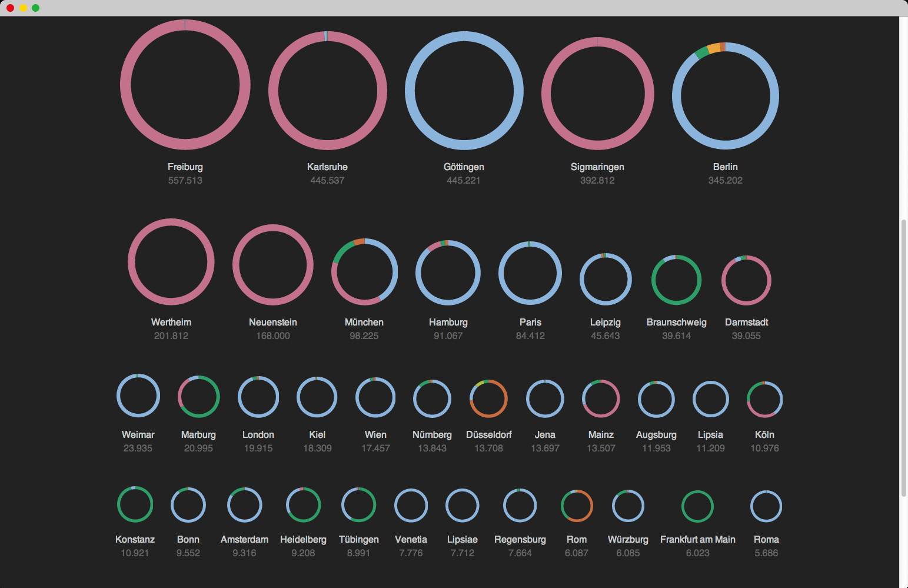
Task: Select the Kiel ring chart
Action: (x=317, y=397)
